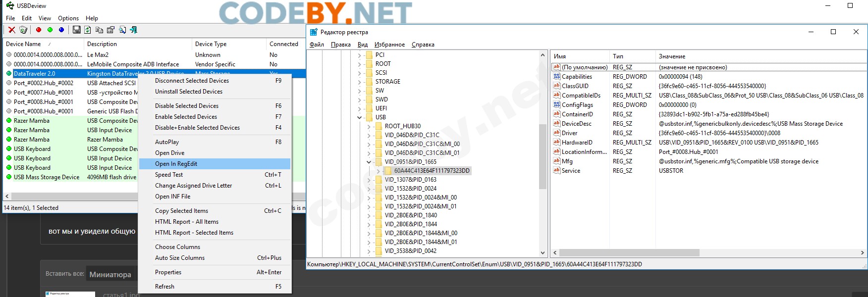Click the magnifier Find icon in USBDeview toolbar
The image size is (868, 297).
point(122,30)
